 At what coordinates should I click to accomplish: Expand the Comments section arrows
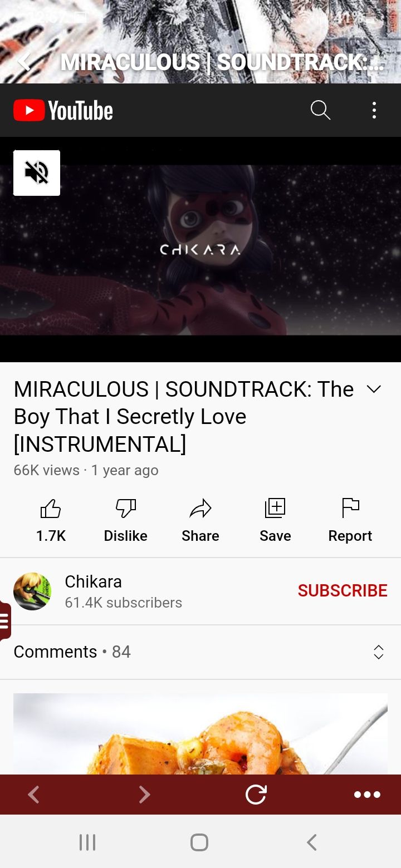(379, 652)
